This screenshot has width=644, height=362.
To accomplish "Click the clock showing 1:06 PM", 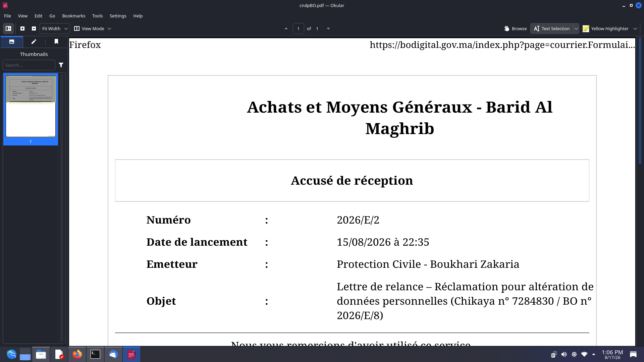I will click(612, 354).
